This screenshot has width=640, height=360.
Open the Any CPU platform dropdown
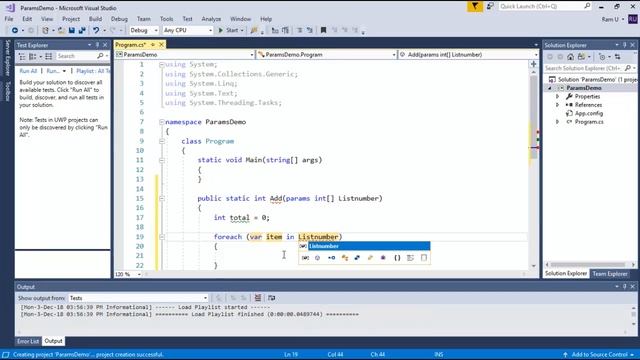[x=188, y=30]
